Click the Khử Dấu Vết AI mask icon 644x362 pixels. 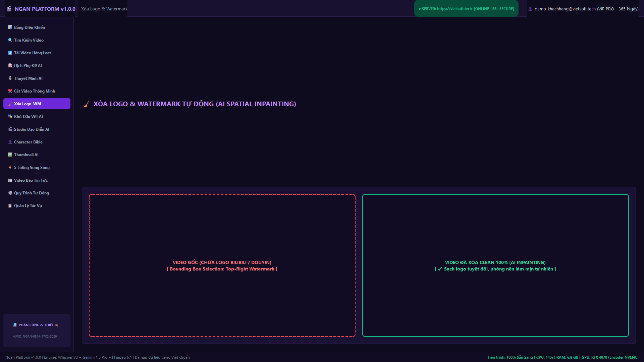(10, 117)
